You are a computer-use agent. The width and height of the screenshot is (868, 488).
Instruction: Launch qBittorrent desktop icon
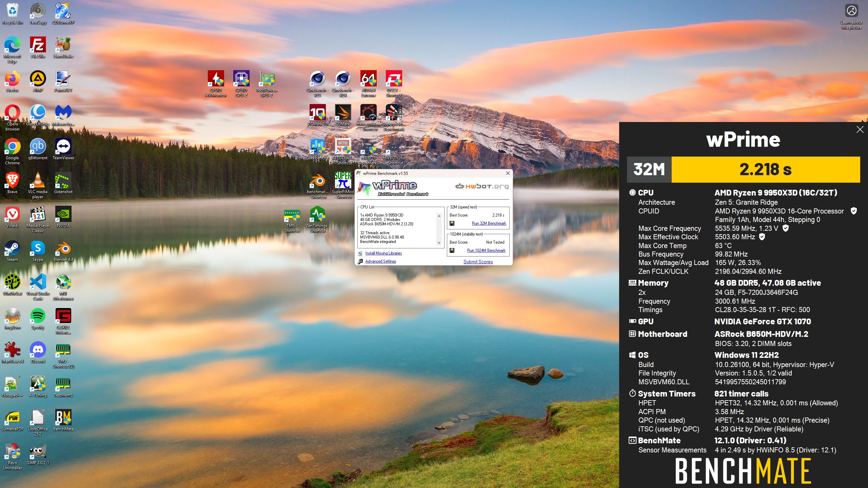pyautogui.click(x=38, y=149)
